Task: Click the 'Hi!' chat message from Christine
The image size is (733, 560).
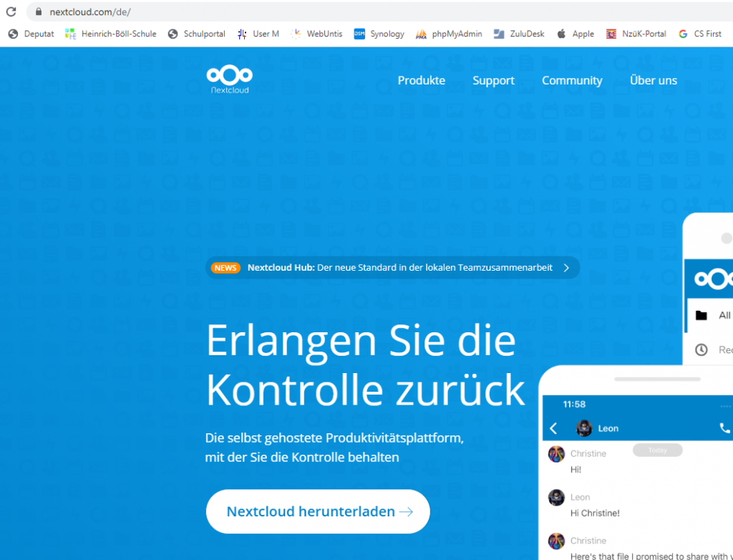Action: coord(576,470)
